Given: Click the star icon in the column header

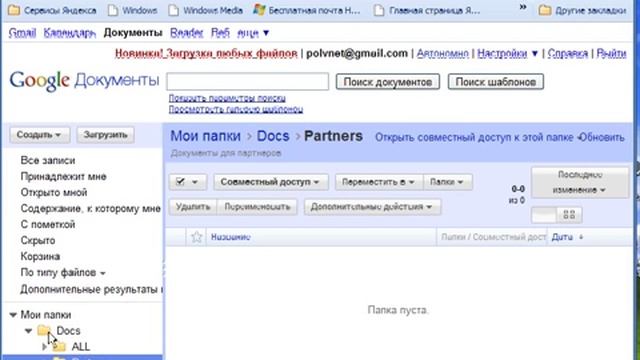Looking at the screenshot, I should point(196,237).
